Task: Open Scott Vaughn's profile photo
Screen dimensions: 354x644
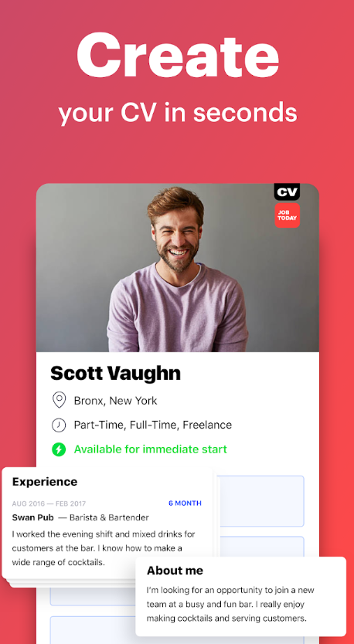Action: click(x=178, y=268)
